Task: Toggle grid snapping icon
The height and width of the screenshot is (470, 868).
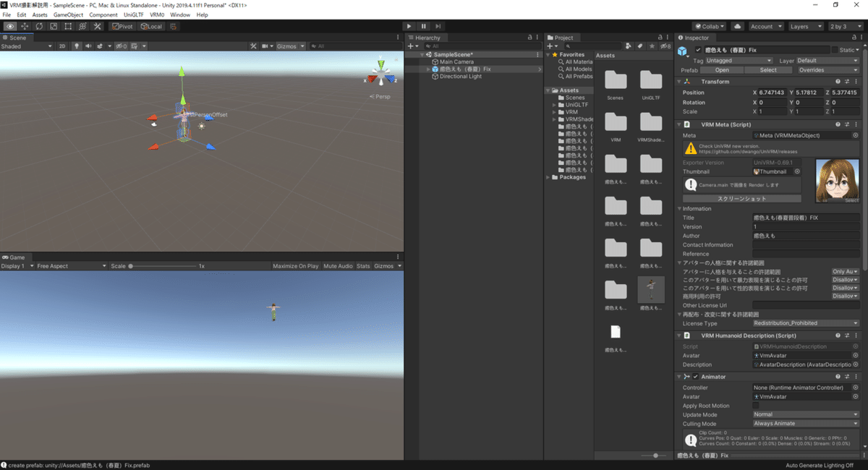Action: pyautogui.click(x=174, y=26)
